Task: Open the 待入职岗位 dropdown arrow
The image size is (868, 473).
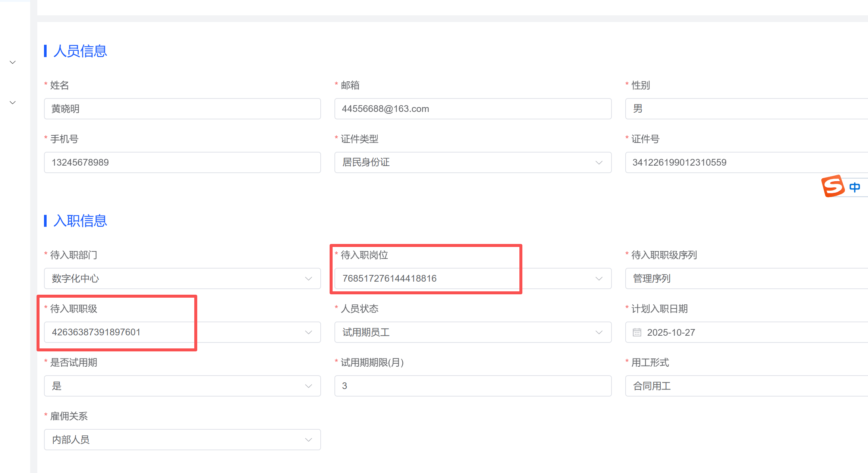Action: click(599, 279)
